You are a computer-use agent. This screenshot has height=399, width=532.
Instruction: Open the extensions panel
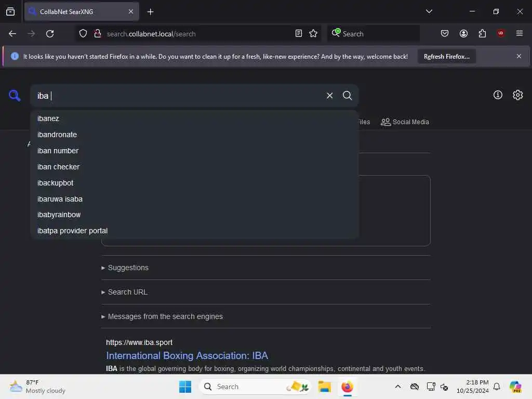coord(482,33)
